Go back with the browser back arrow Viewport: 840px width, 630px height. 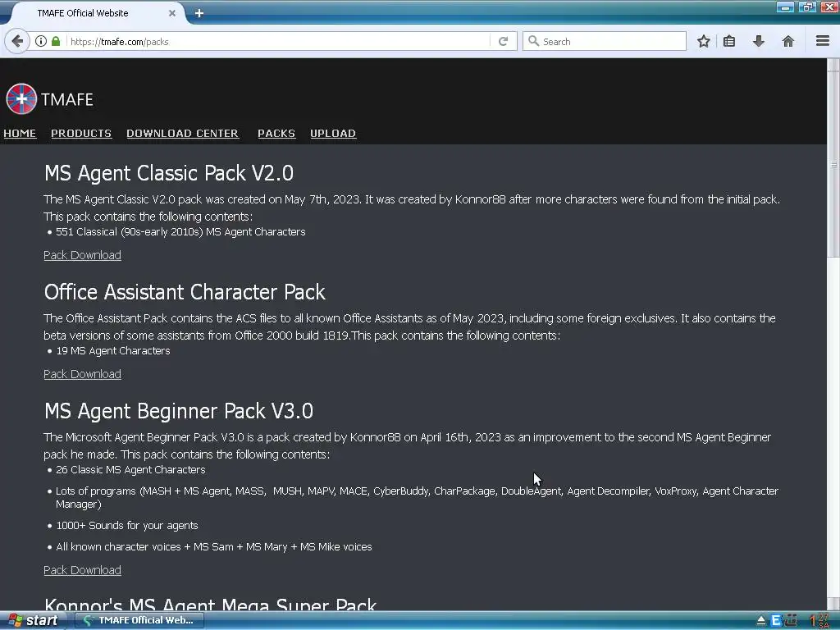tap(17, 41)
